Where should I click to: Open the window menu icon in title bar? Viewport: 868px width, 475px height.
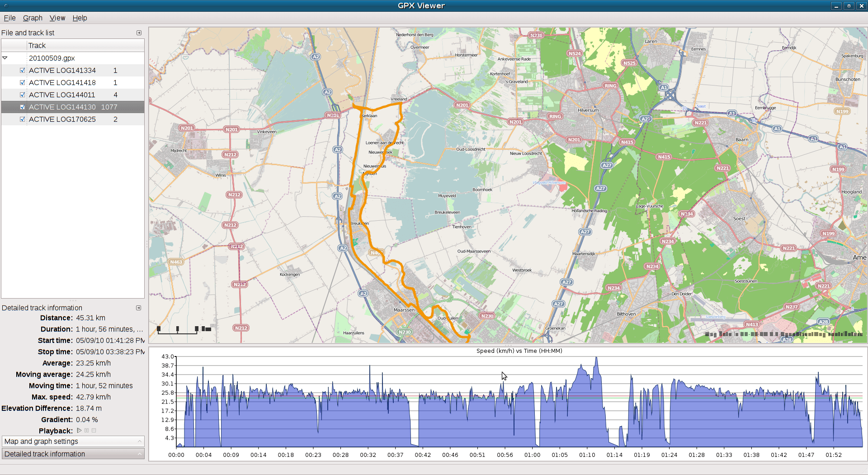pyautogui.click(x=6, y=6)
